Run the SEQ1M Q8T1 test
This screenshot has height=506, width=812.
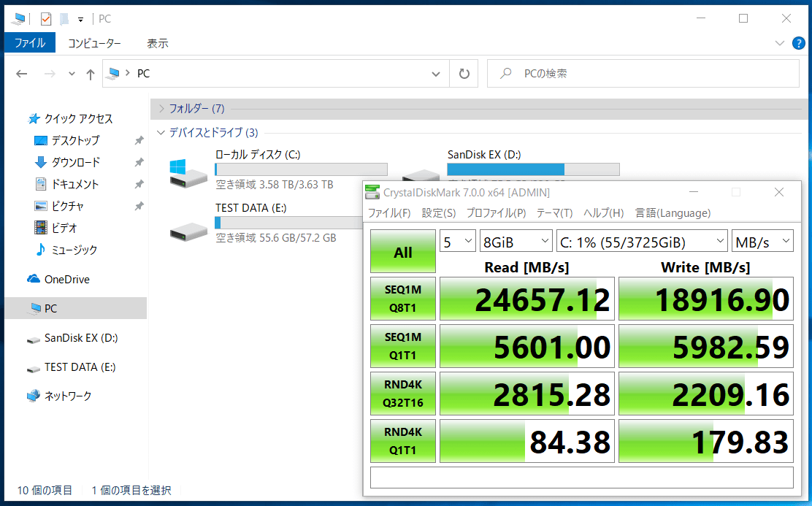pos(403,299)
